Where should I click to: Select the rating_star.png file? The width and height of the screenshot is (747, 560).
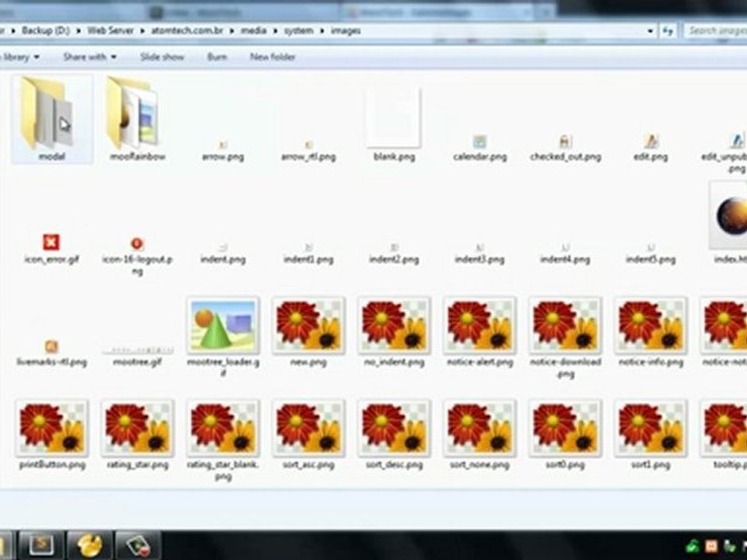[x=137, y=436]
